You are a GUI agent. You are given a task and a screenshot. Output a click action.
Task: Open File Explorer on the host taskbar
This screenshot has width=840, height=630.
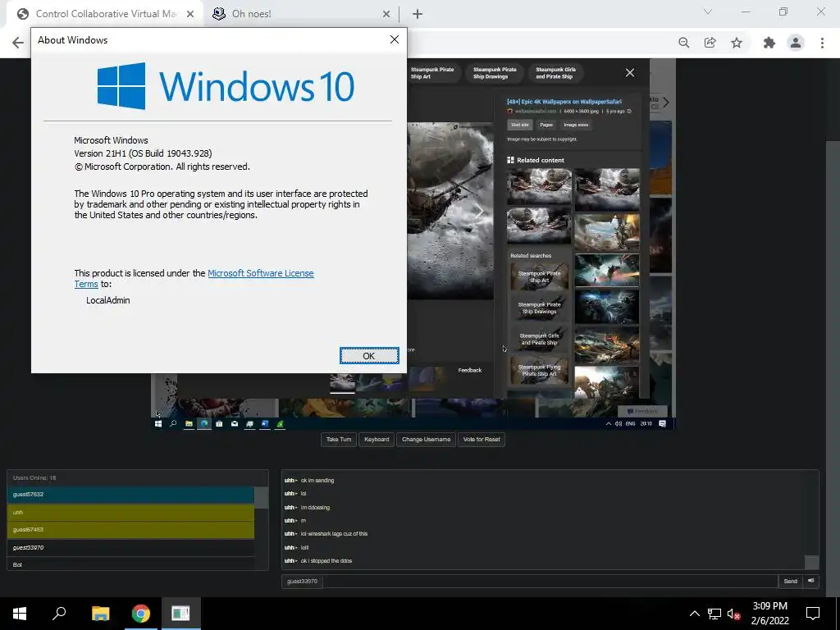point(100,614)
